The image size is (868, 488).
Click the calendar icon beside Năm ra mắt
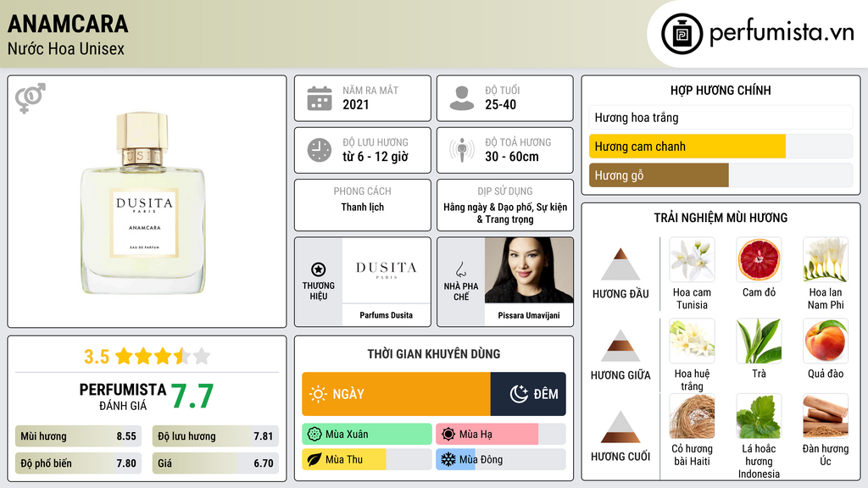click(320, 98)
